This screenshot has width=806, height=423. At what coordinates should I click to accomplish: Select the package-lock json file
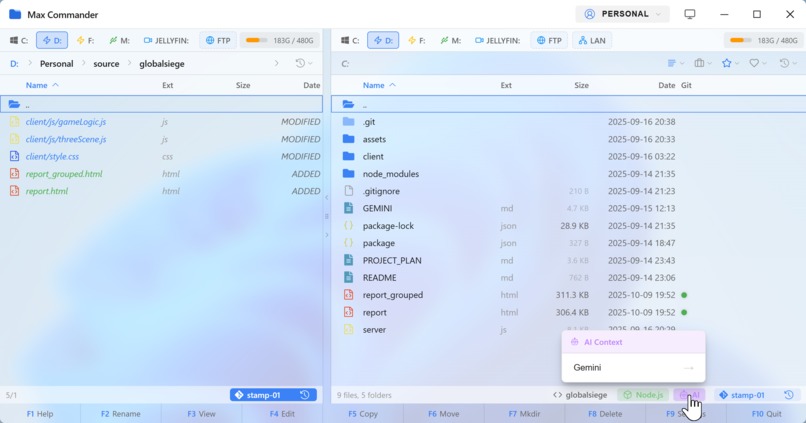pyautogui.click(x=569, y=226)
